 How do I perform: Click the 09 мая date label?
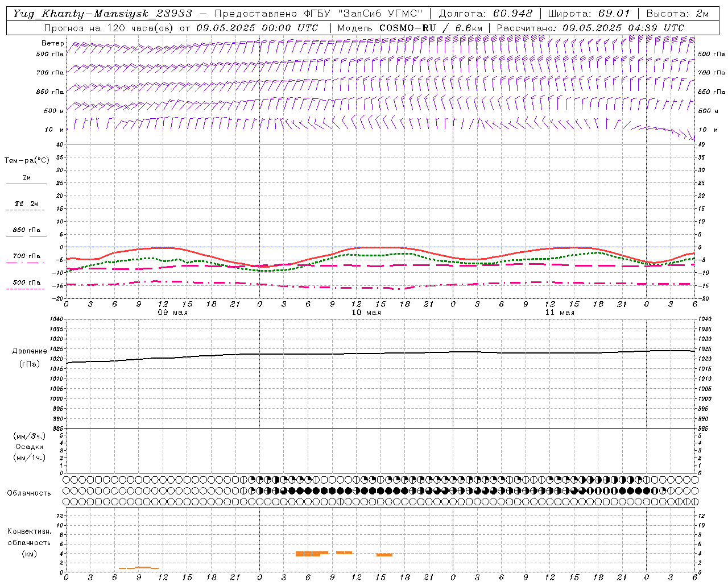click(x=173, y=313)
